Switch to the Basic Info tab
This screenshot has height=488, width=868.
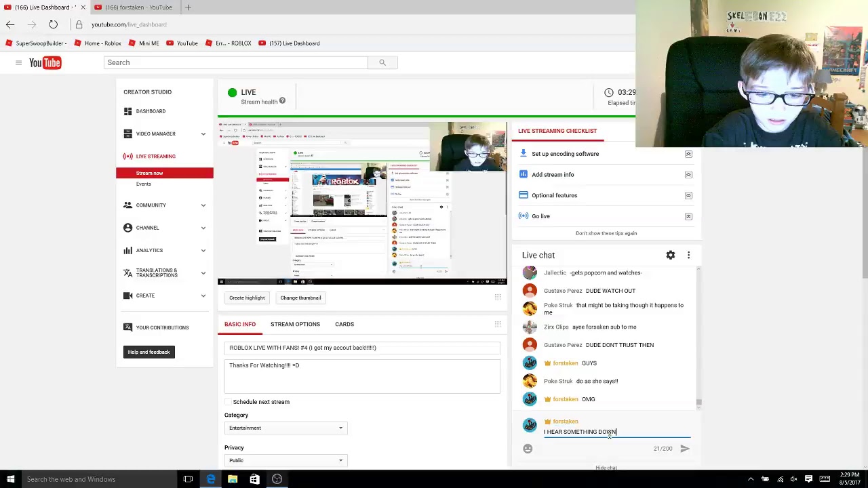click(240, 324)
